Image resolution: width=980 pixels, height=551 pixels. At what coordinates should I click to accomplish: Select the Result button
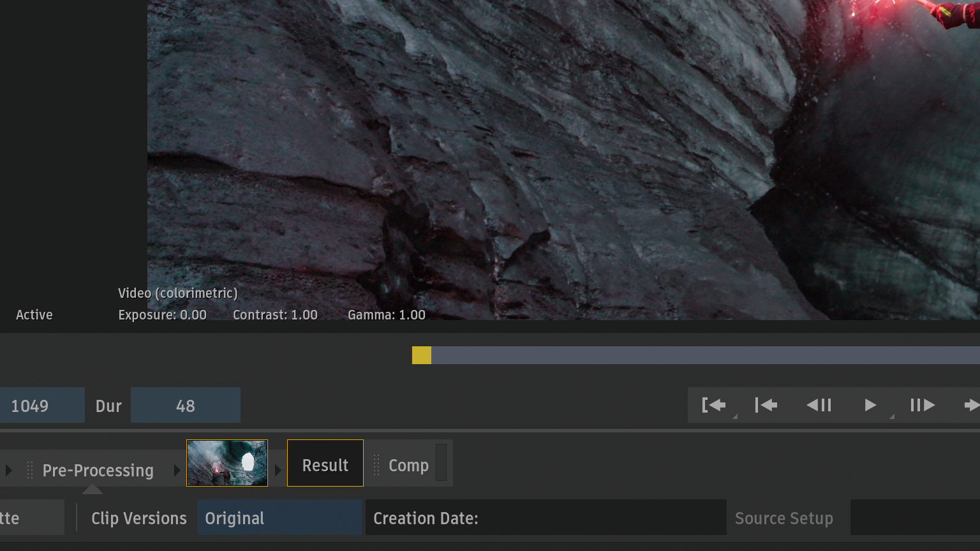pyautogui.click(x=325, y=463)
